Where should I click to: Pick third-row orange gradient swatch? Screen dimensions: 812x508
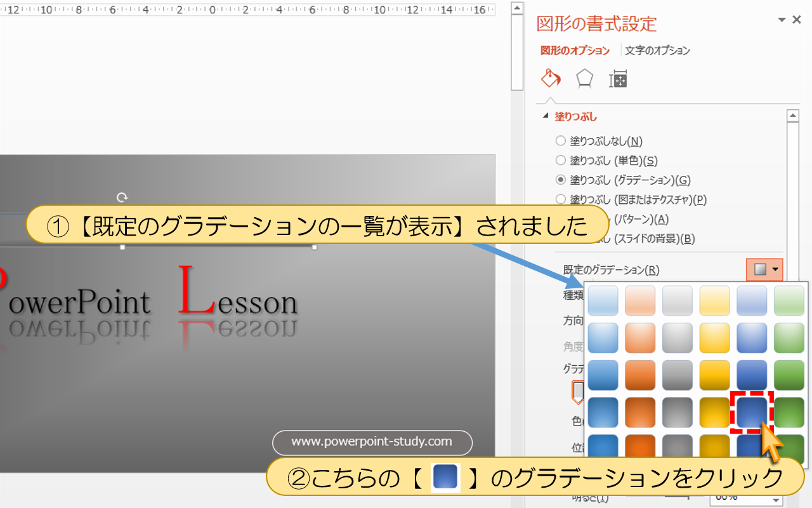640,375
